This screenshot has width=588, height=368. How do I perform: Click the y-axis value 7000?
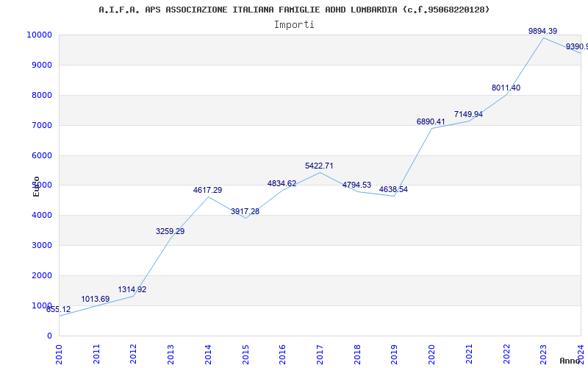point(41,125)
